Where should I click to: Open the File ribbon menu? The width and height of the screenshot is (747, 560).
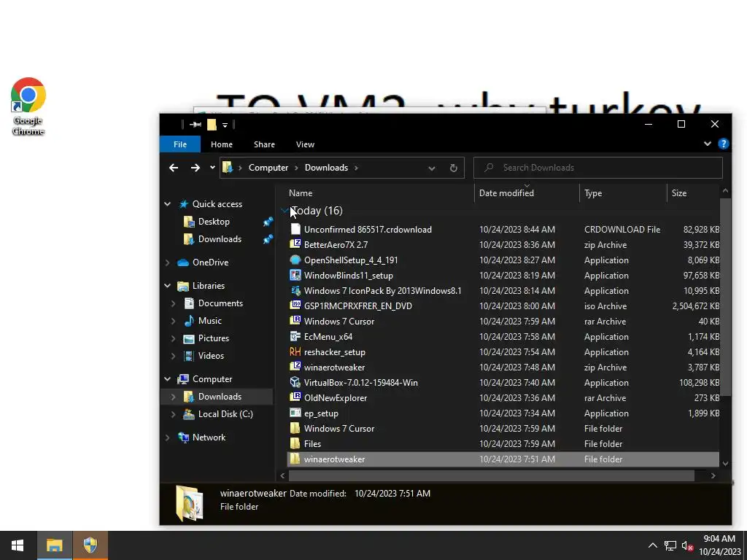[180, 144]
